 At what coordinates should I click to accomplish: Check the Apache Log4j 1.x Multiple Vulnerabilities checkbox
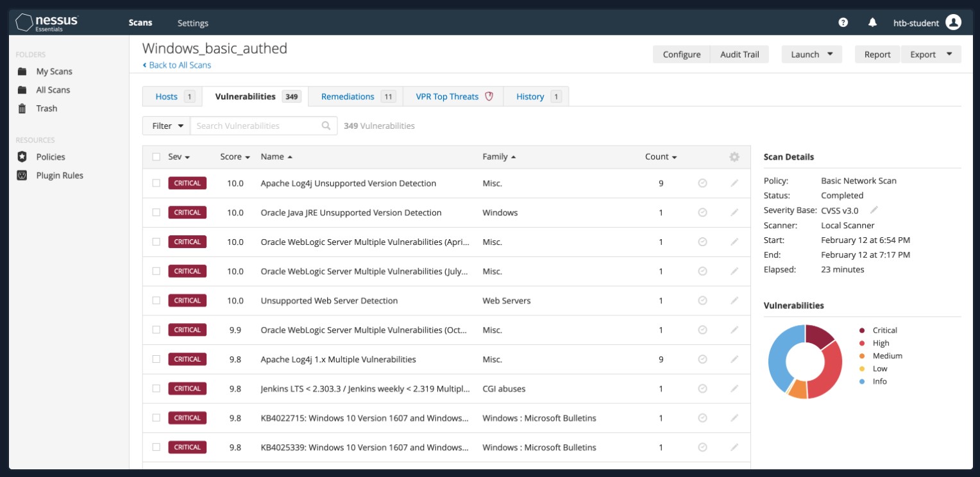pyautogui.click(x=156, y=359)
